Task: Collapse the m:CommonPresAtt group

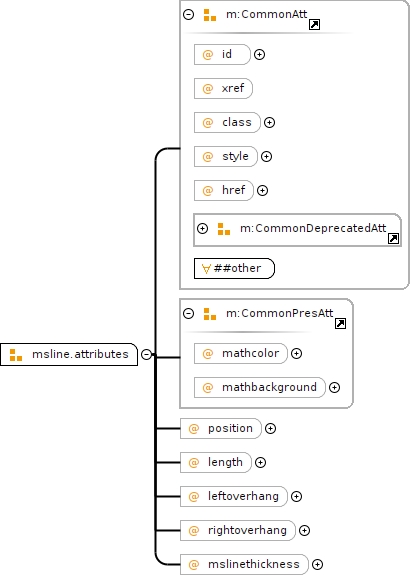Action: pos(189,314)
